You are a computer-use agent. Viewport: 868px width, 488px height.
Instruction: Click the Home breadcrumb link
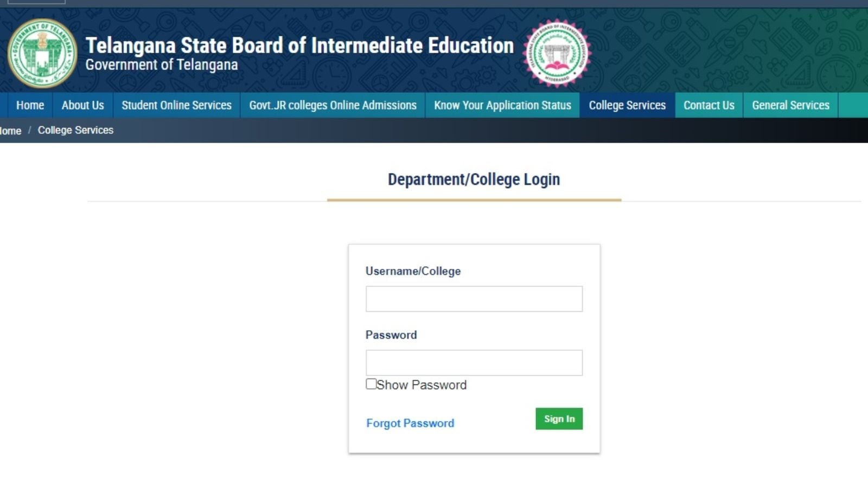(10, 131)
